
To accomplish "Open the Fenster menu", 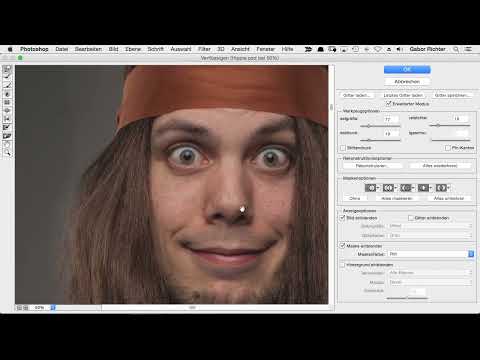I will click(x=265, y=49).
